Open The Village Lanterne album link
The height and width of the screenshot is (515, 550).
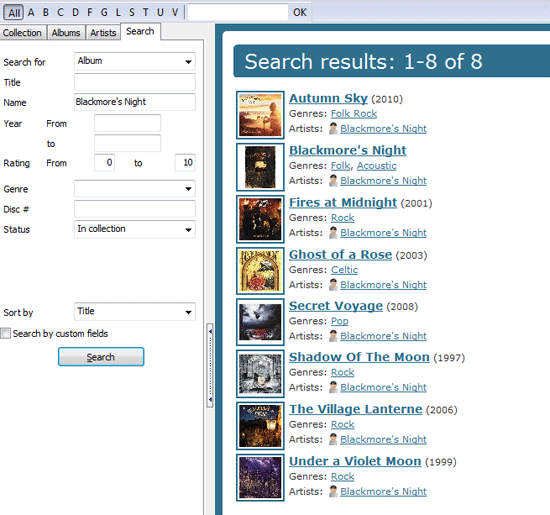(x=355, y=409)
